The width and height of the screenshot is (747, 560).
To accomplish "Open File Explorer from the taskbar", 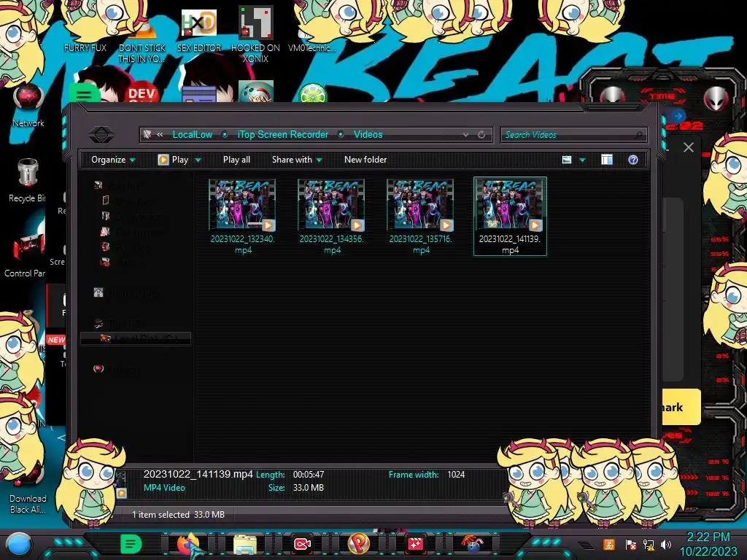I will [x=245, y=544].
